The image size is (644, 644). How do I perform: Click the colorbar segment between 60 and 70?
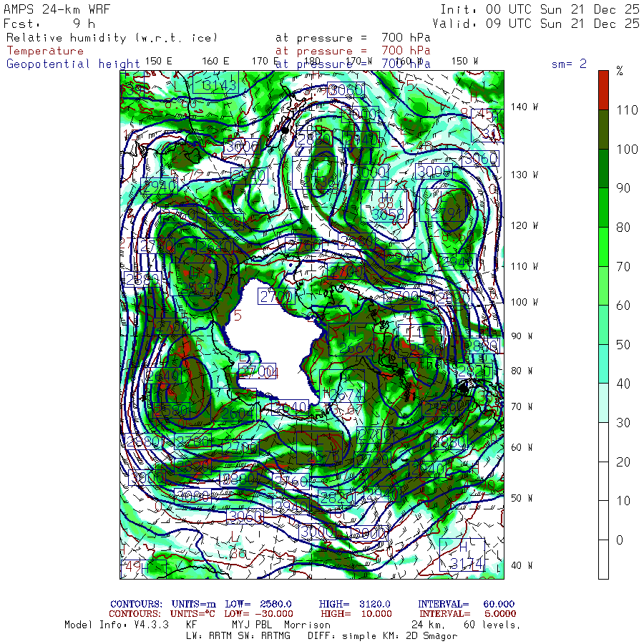click(x=603, y=287)
